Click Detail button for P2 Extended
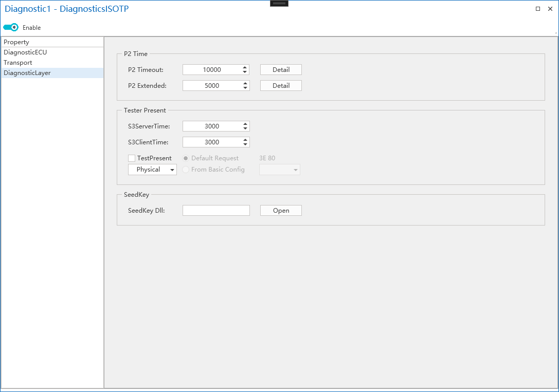This screenshot has height=392, width=559. click(x=281, y=86)
